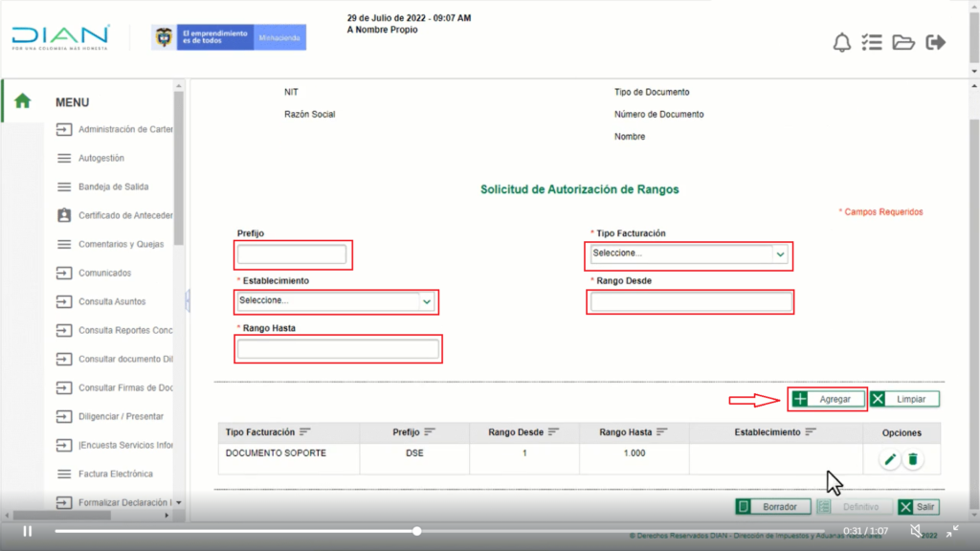Unmute the video with speaker icon
Viewport: 980px width, 551px height.
(916, 531)
